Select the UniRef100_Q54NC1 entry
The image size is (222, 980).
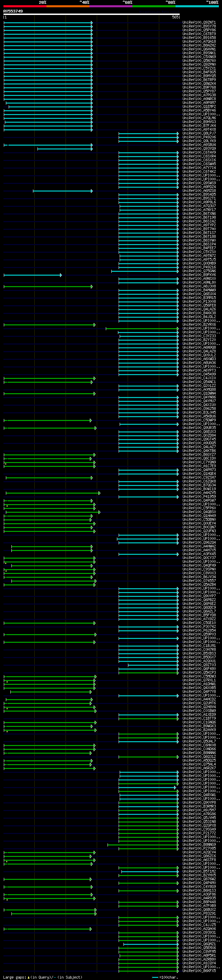[x=199, y=382]
